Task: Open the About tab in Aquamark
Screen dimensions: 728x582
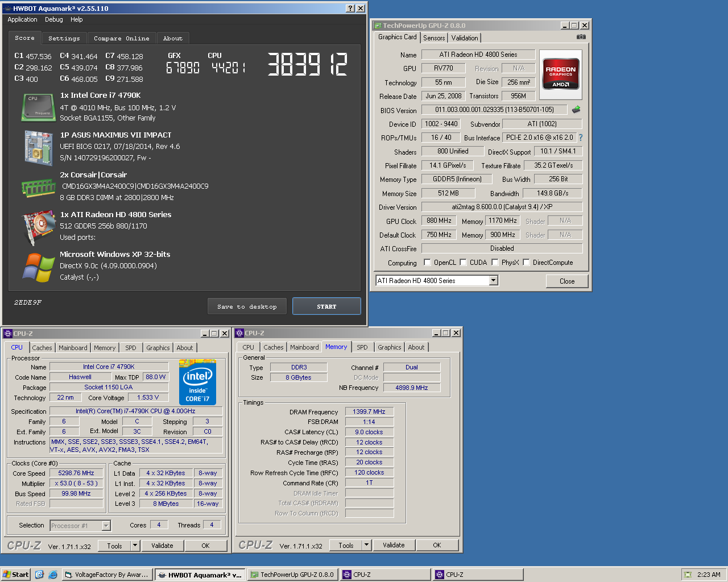Action: pos(173,38)
